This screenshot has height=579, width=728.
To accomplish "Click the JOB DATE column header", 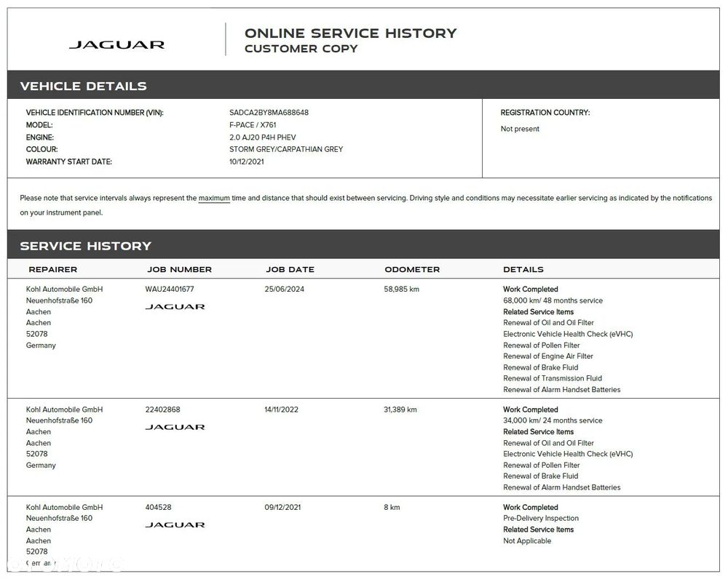I will tap(290, 270).
